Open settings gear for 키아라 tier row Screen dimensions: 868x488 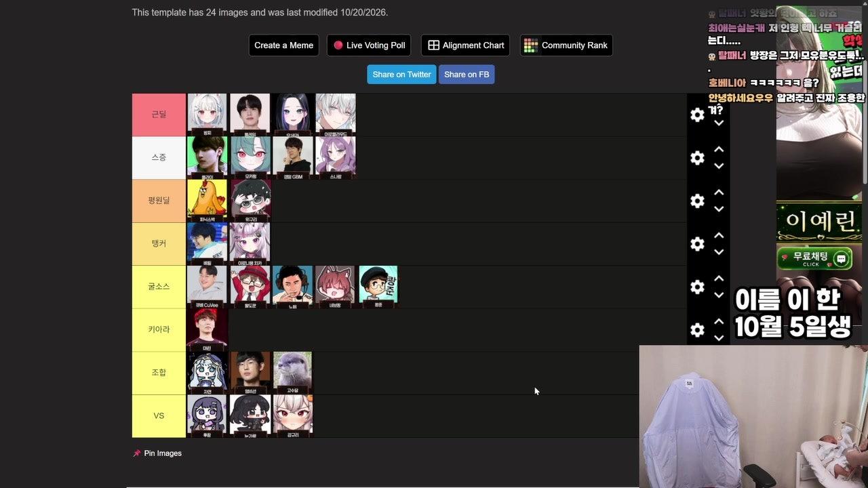pyautogui.click(x=697, y=330)
